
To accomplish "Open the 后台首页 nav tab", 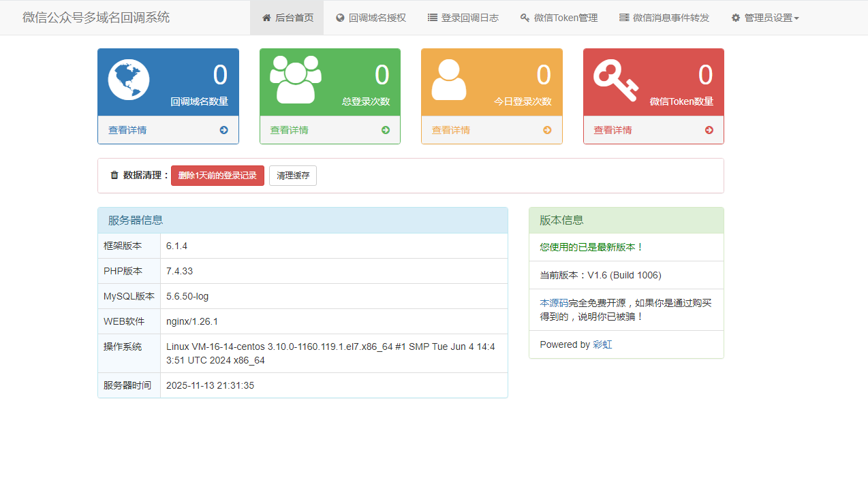I will pos(287,18).
